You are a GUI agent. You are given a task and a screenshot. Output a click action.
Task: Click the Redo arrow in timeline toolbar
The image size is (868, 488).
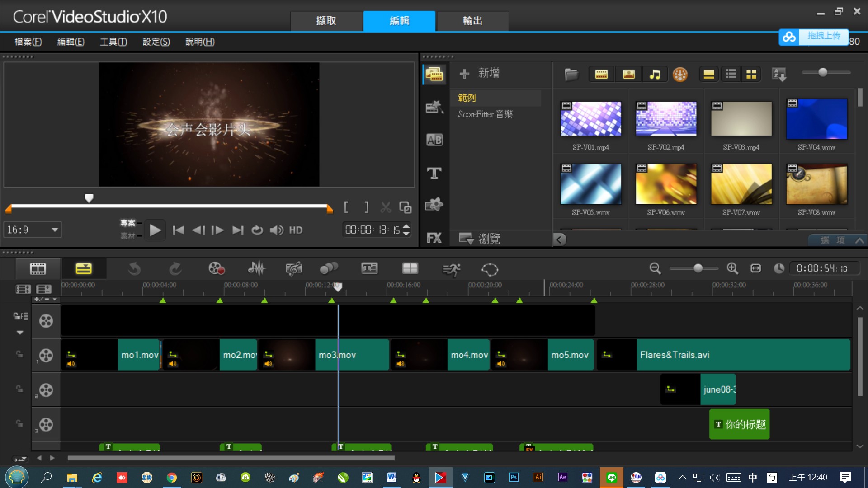(x=175, y=269)
